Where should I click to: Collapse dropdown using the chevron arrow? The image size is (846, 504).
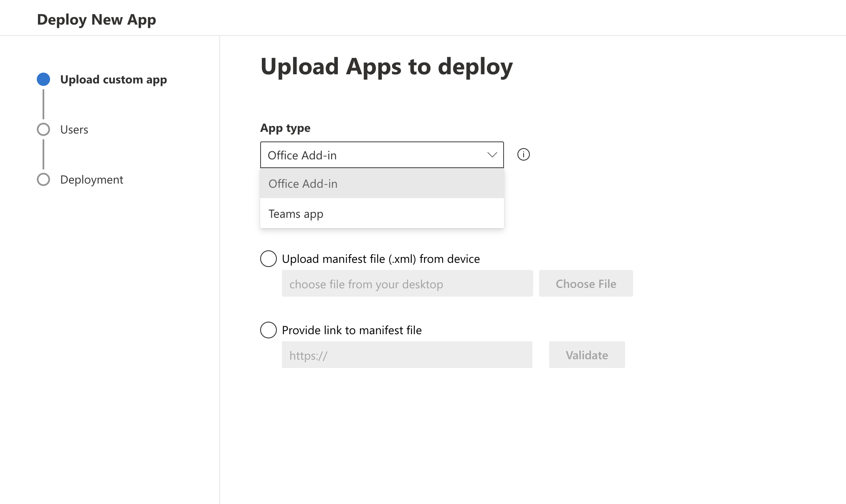(x=492, y=155)
